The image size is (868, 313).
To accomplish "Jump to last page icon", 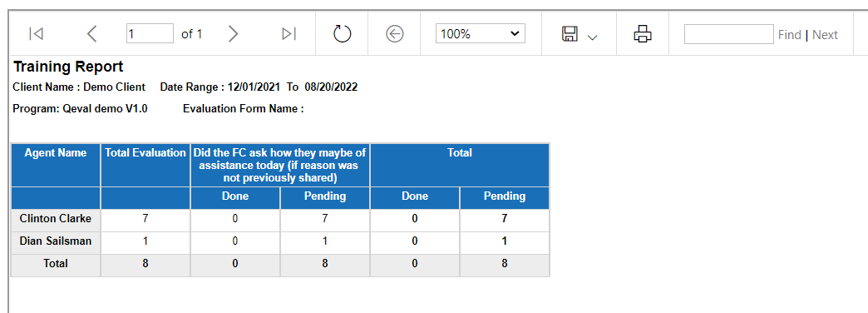I will (x=289, y=34).
